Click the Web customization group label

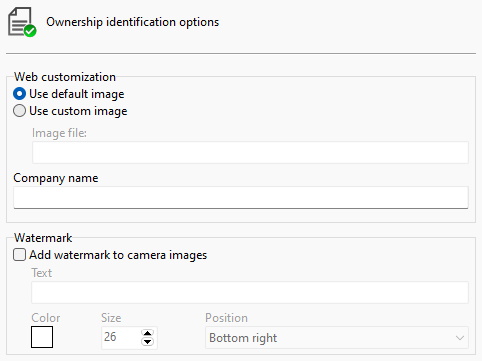coord(65,77)
